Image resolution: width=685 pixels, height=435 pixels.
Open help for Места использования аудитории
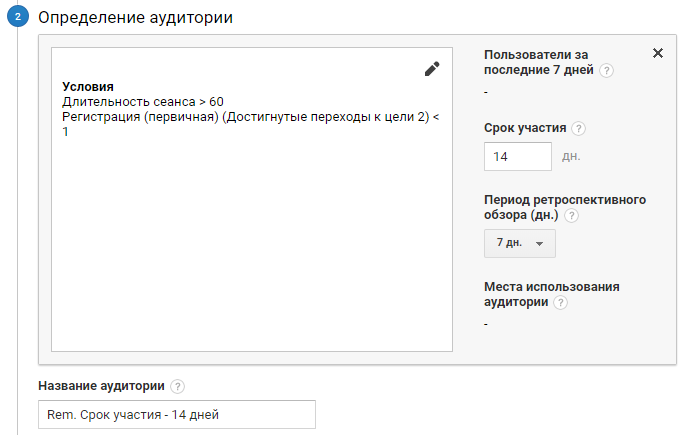coord(560,302)
